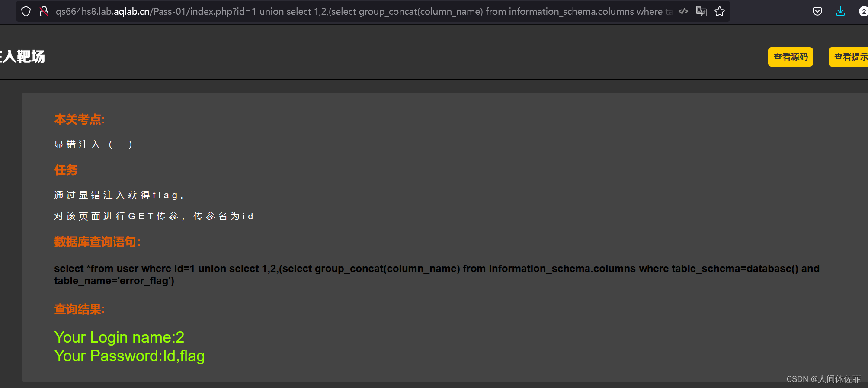
Task: Save page to Pocket icon
Action: 817,12
